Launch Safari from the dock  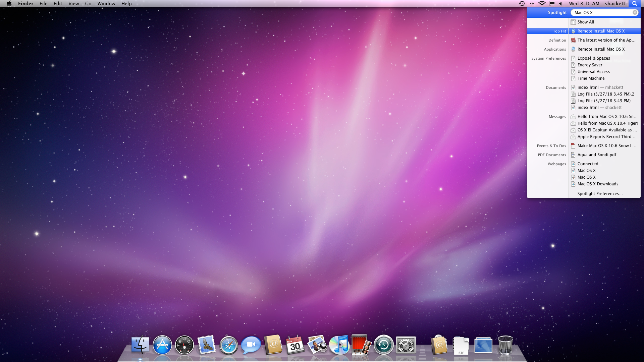(x=229, y=345)
